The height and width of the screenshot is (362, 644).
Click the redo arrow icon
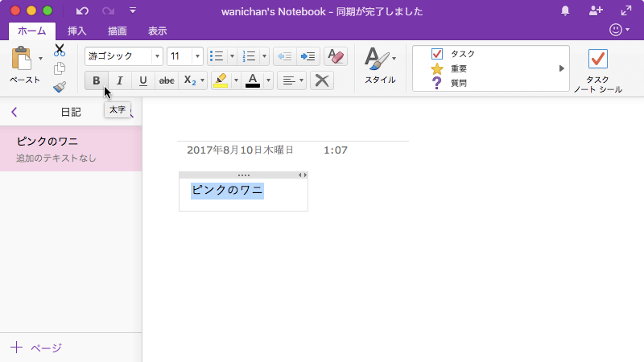click(109, 11)
